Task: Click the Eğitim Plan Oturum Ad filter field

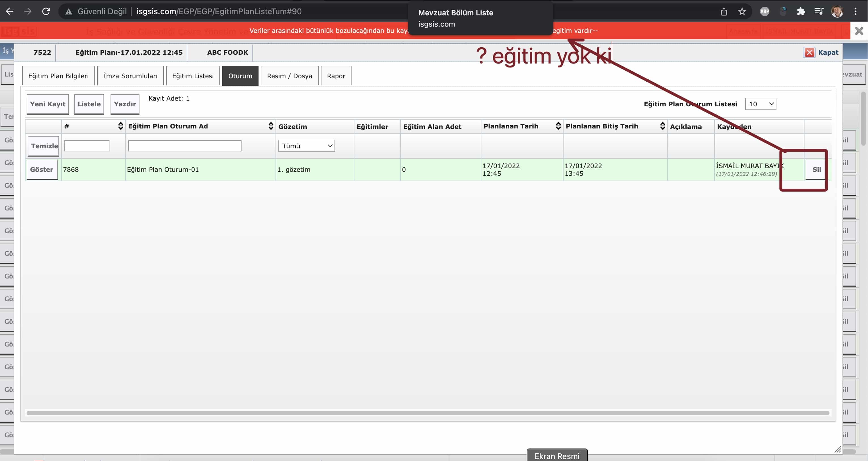Action: tap(184, 146)
